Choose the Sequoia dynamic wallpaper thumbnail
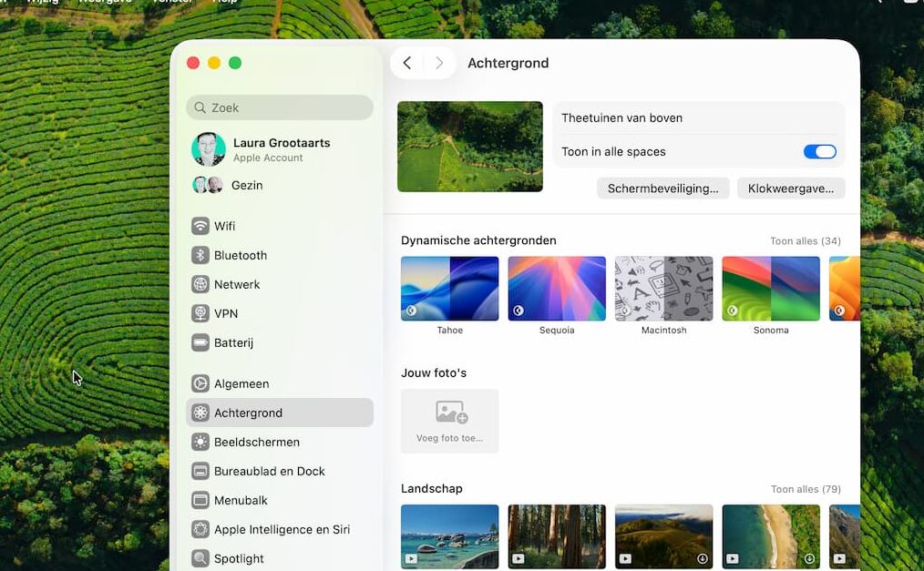 (x=557, y=289)
